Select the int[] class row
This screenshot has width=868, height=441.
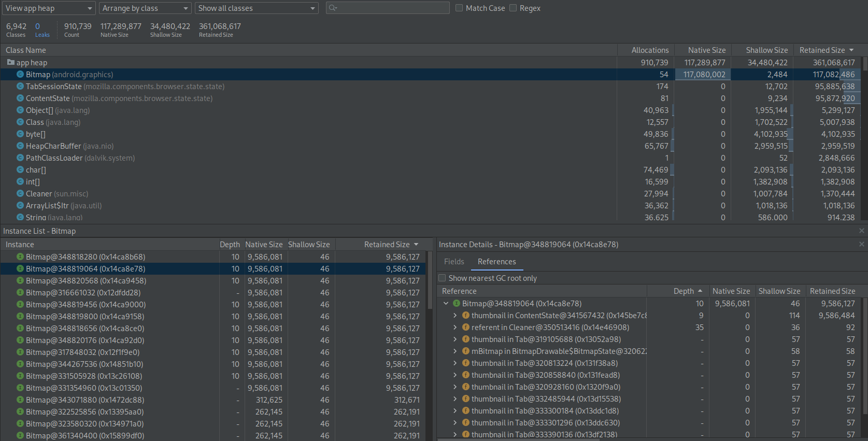(x=431, y=181)
